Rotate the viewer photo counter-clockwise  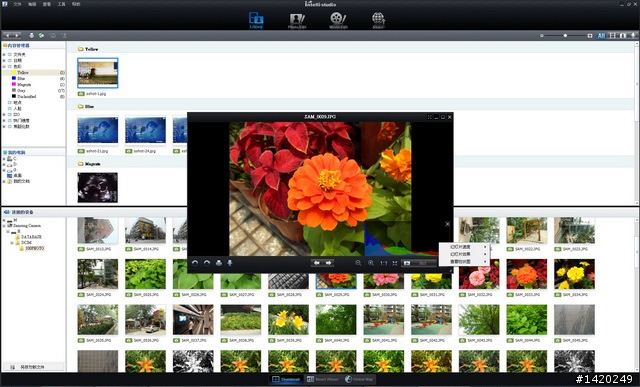coord(195,263)
